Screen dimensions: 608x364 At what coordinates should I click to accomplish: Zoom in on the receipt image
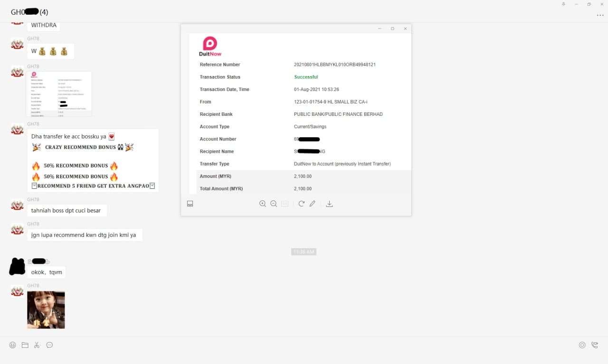point(263,204)
